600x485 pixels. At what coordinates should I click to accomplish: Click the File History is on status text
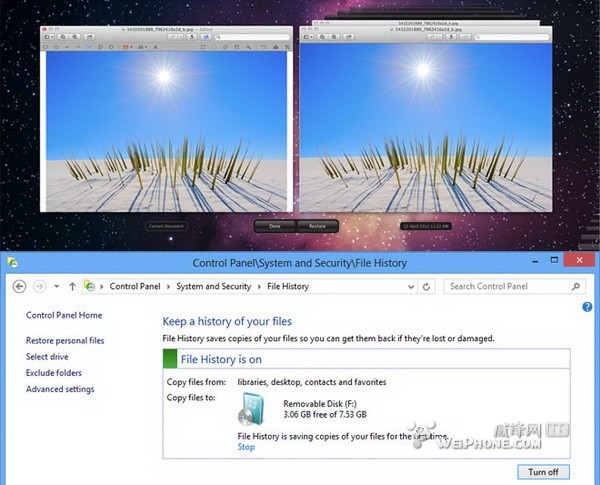click(x=221, y=359)
